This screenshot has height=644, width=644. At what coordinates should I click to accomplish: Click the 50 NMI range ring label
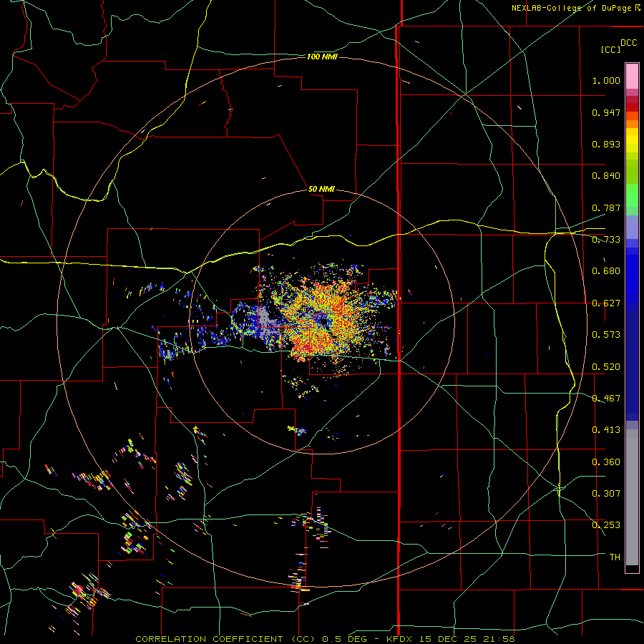point(321,190)
